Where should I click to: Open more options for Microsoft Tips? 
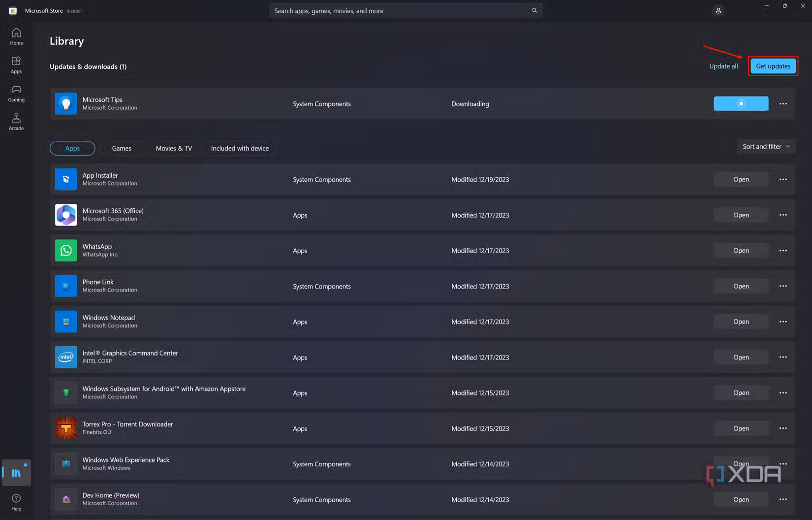tap(782, 104)
